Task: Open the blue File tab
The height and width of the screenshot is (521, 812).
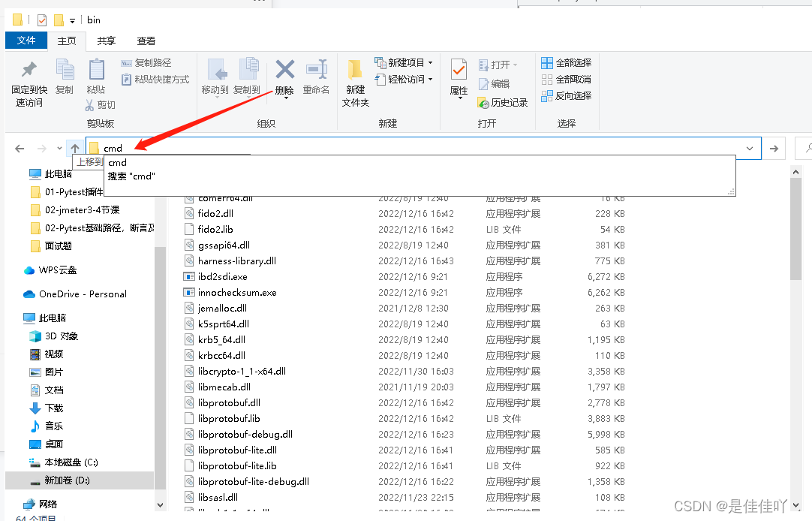Action: pyautogui.click(x=26, y=41)
